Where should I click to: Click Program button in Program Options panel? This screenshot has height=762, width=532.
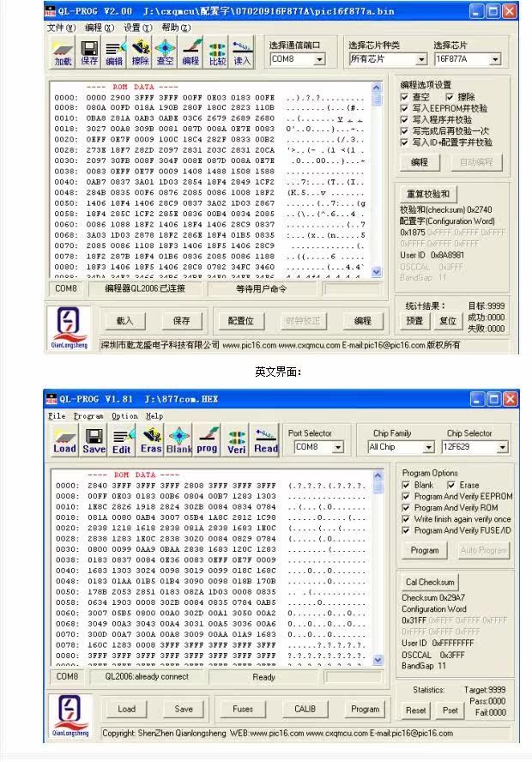(x=425, y=551)
